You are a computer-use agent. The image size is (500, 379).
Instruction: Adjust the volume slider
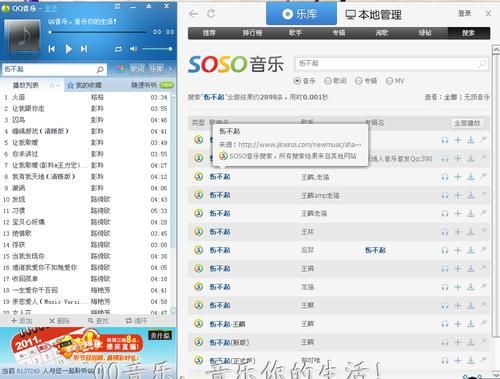(x=157, y=49)
